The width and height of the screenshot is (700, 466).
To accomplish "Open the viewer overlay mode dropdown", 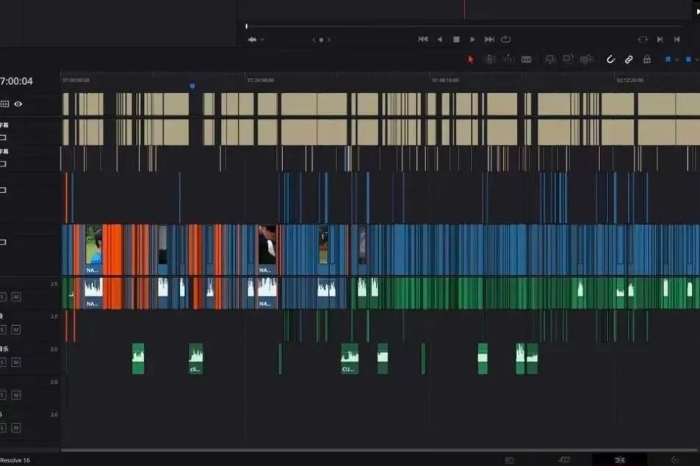I will click(x=262, y=40).
